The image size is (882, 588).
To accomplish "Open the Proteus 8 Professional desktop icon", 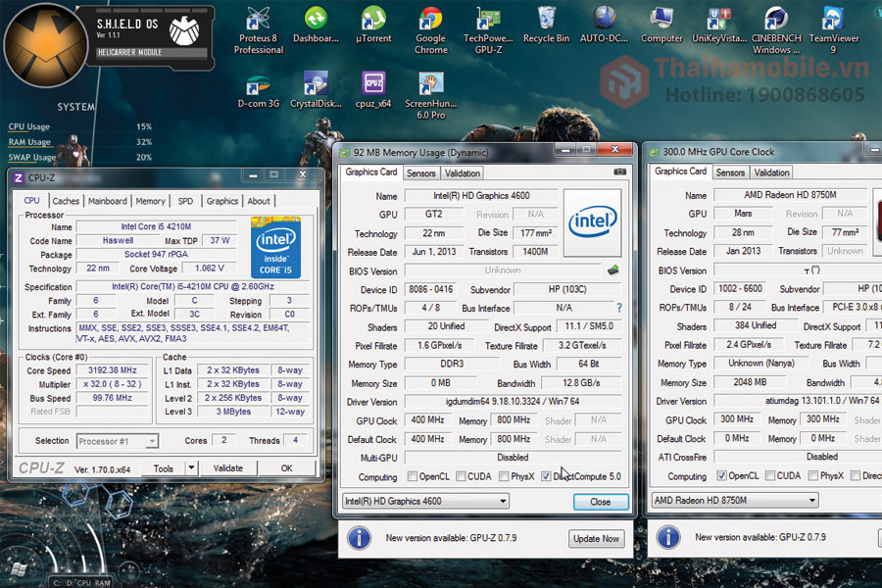I will pos(258,29).
